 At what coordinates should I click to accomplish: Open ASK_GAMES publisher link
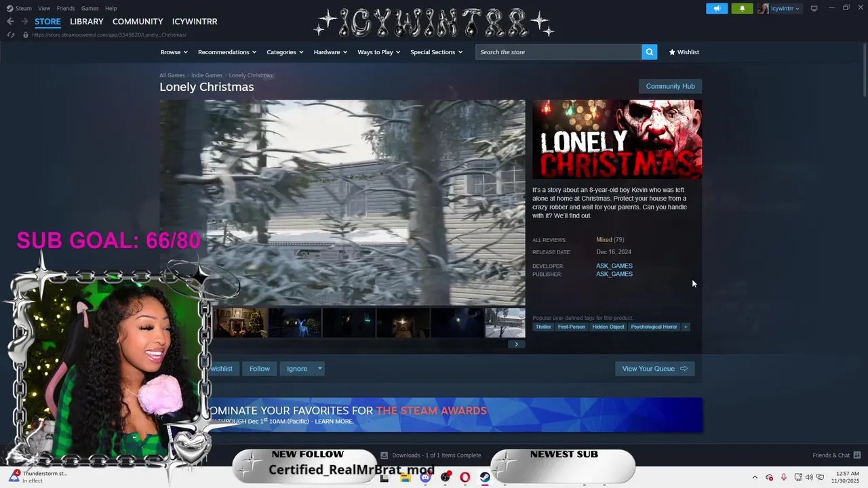pos(614,274)
